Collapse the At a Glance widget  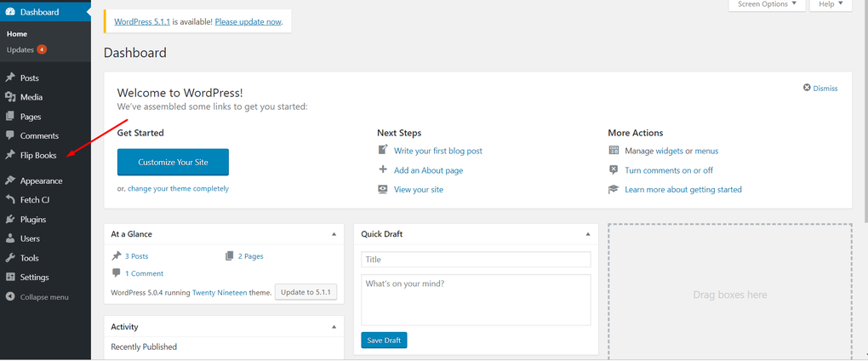tap(334, 233)
